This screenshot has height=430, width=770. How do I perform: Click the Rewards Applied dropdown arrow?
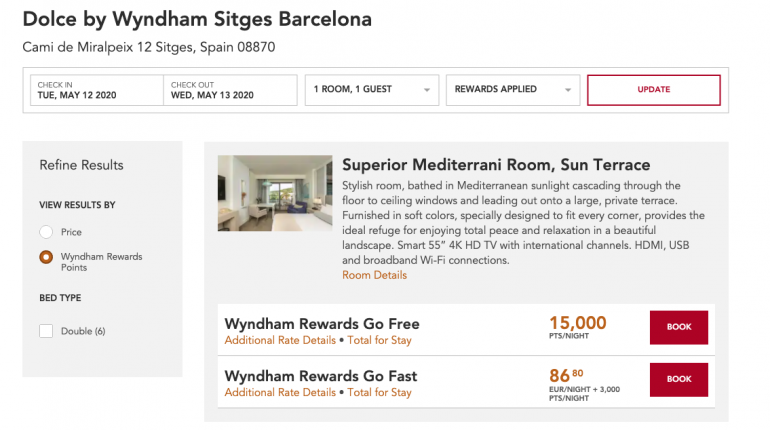pyautogui.click(x=568, y=90)
